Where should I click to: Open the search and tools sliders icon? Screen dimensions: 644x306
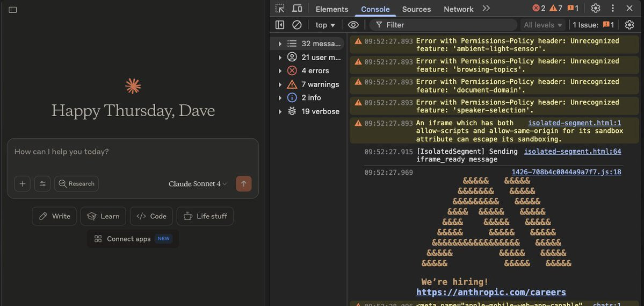point(43,184)
